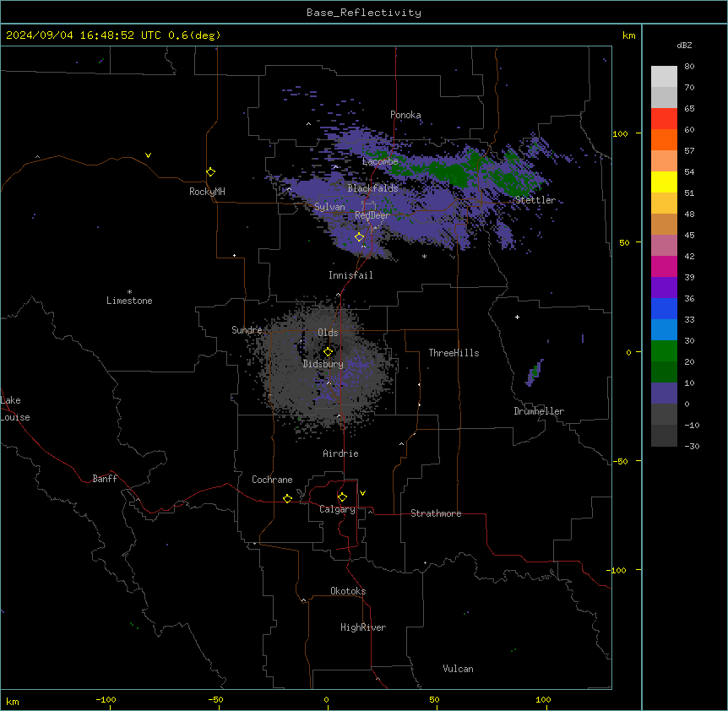Click the orange 60-57 dBZ legend swatch

pyautogui.click(x=664, y=139)
